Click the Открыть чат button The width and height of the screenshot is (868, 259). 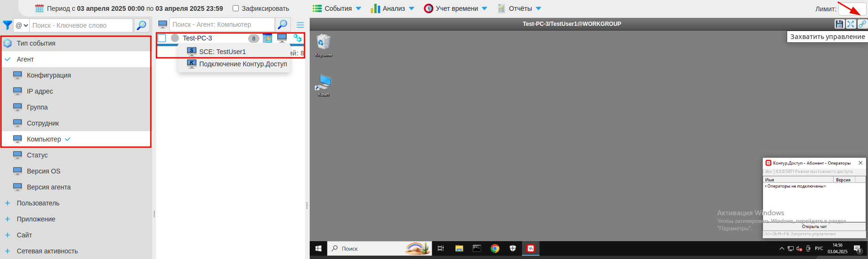click(814, 227)
